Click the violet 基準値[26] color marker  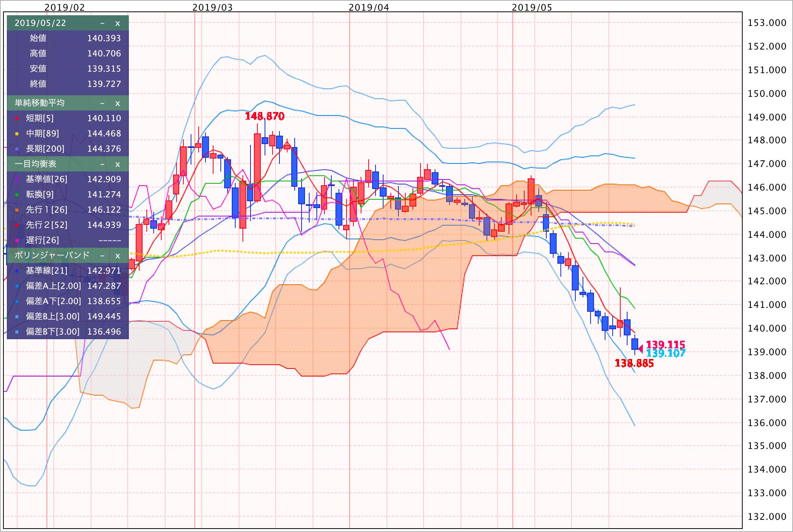click(16, 180)
